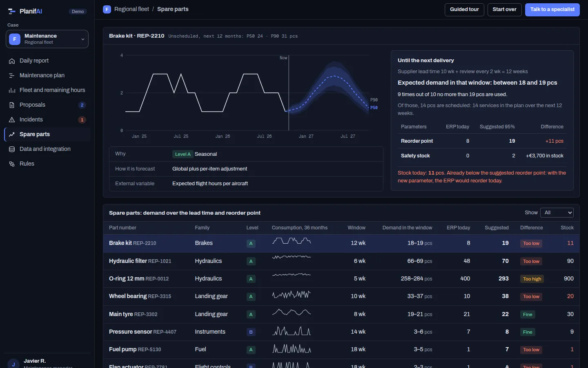Screen dimensions: 588x368
Task: Click Javier R. avatar icon
Action: [x=13, y=364]
